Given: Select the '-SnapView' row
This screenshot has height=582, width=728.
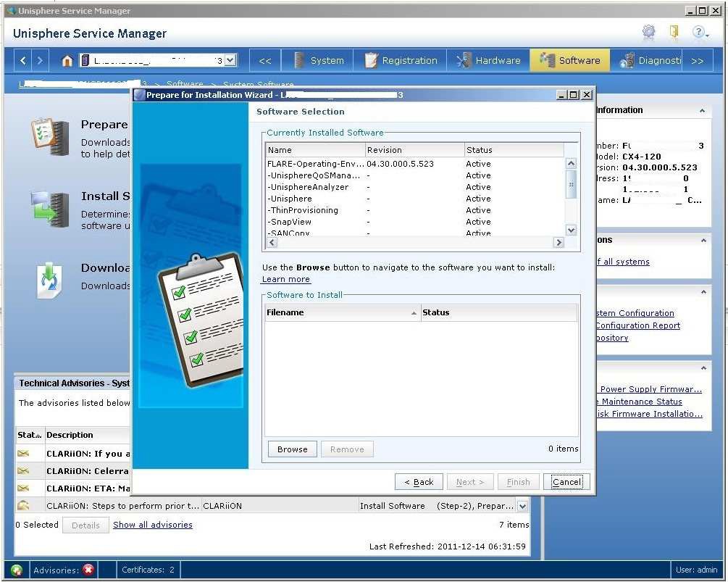Looking at the screenshot, I should [414, 222].
